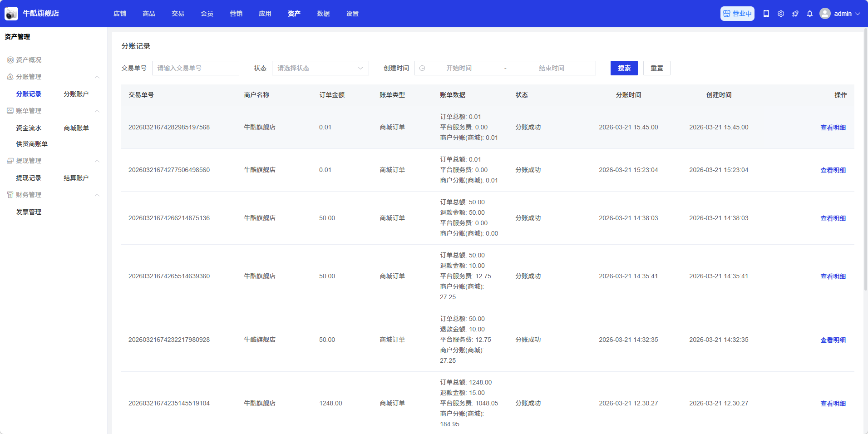Collapse the 分账管理 sidebar group
Screen dimensions: 868x434
click(x=97, y=77)
